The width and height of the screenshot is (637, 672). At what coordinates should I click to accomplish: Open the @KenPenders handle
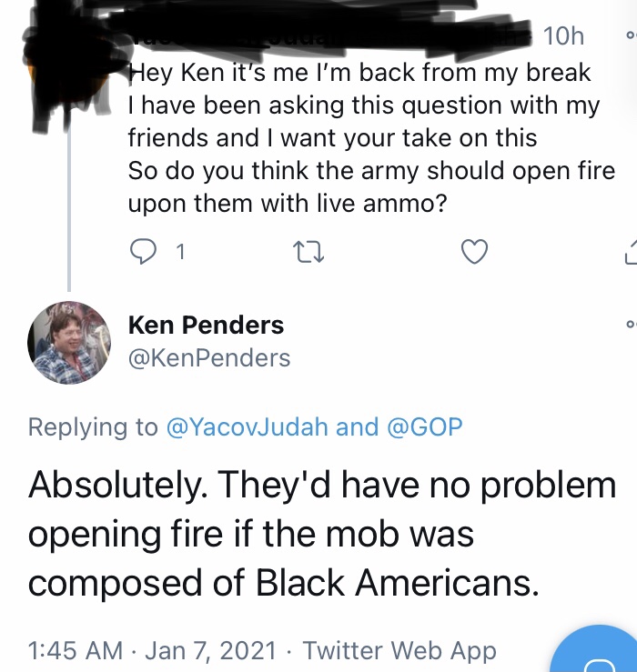[x=209, y=358]
